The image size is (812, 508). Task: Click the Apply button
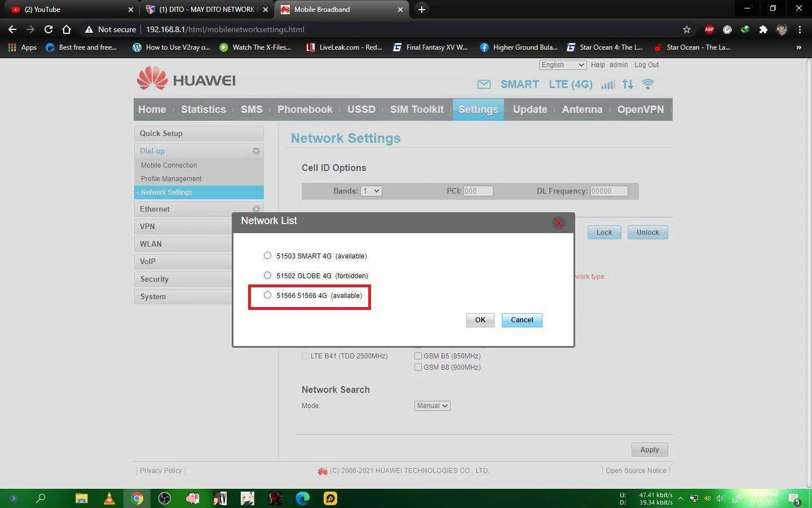tap(650, 450)
